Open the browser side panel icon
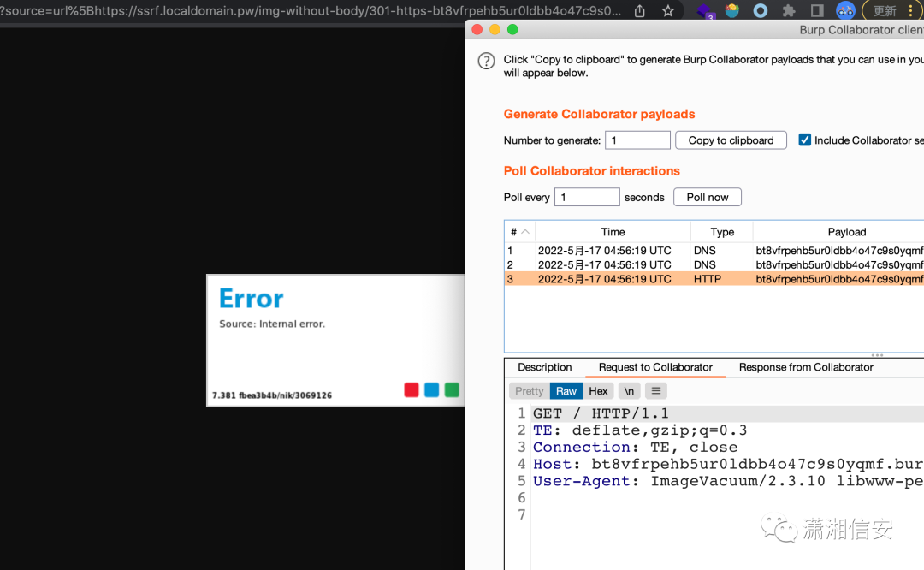This screenshot has height=570, width=924. click(817, 10)
